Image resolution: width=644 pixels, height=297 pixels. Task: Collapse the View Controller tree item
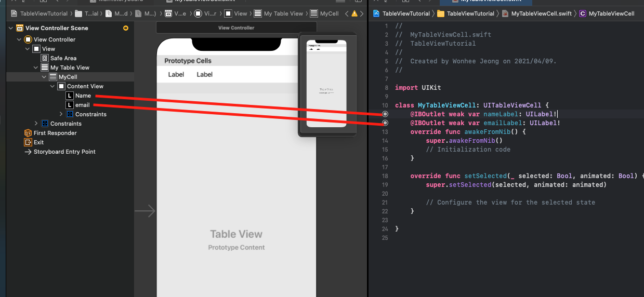click(x=20, y=39)
